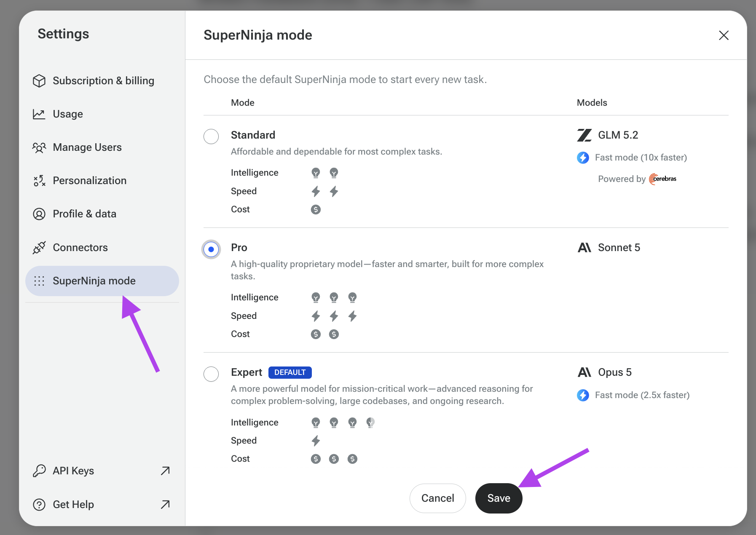Click the API Keys key icon

[39, 471]
